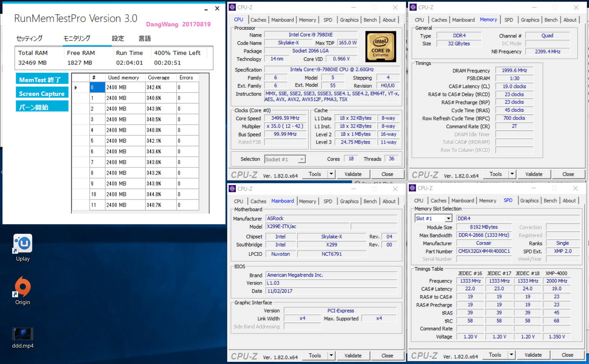This screenshot has height=364, width=589.
Task: Click the DRAM Frequency value 1999.6 MHz
Action: (514, 70)
